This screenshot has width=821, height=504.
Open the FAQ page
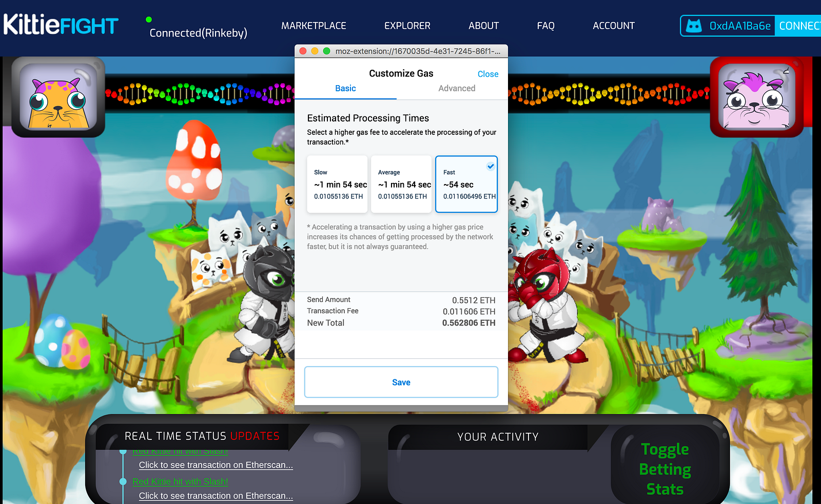[545, 26]
